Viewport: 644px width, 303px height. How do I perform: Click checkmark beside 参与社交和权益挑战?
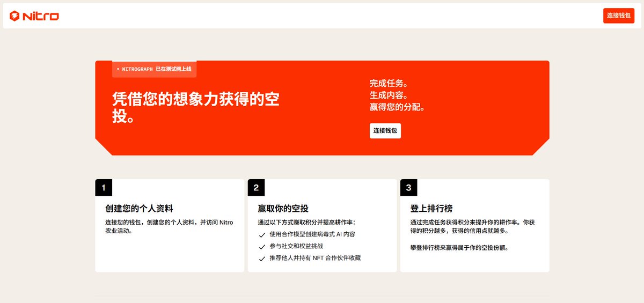click(262, 247)
